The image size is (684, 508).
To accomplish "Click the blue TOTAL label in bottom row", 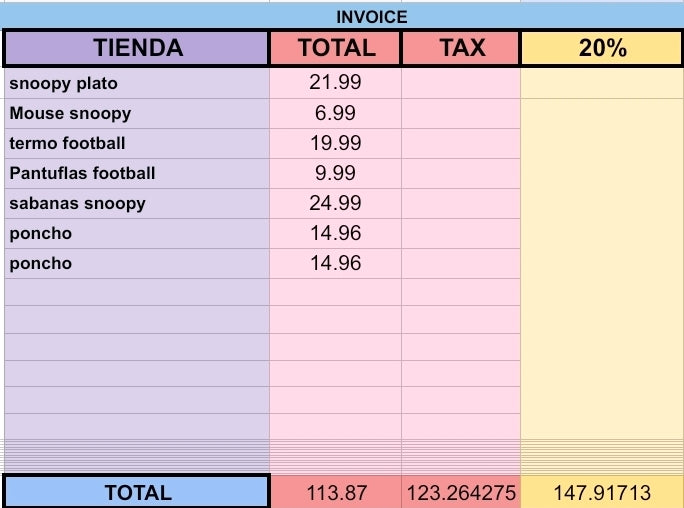I will (x=137, y=492).
